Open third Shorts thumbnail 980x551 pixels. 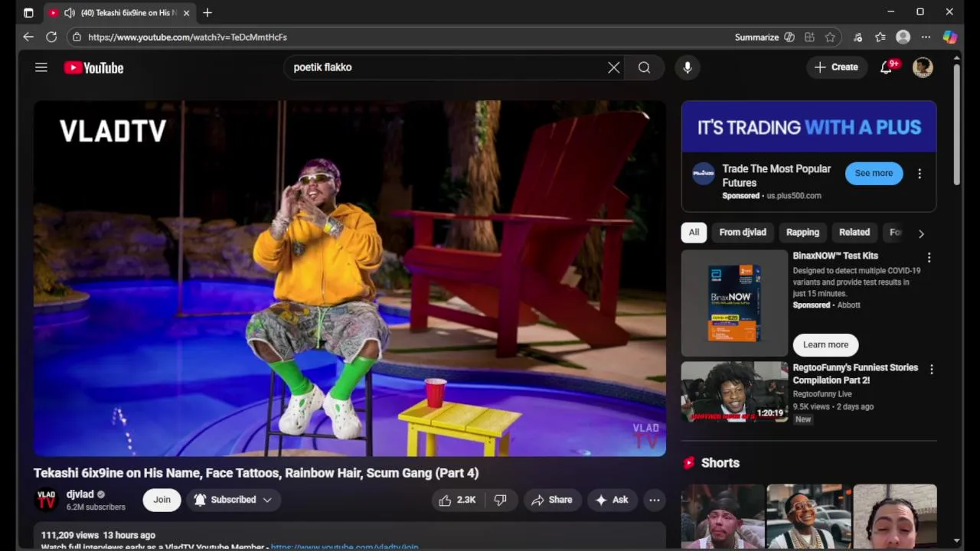(x=895, y=517)
